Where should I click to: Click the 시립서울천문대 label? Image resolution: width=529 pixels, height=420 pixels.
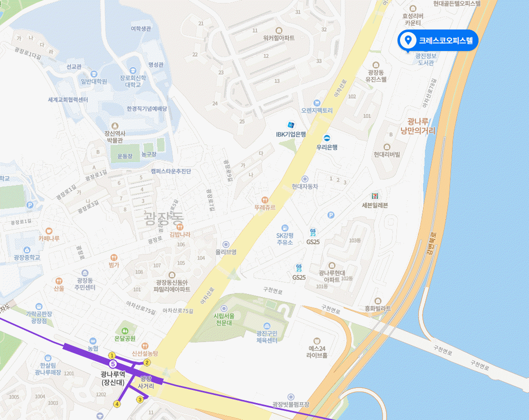224,319
